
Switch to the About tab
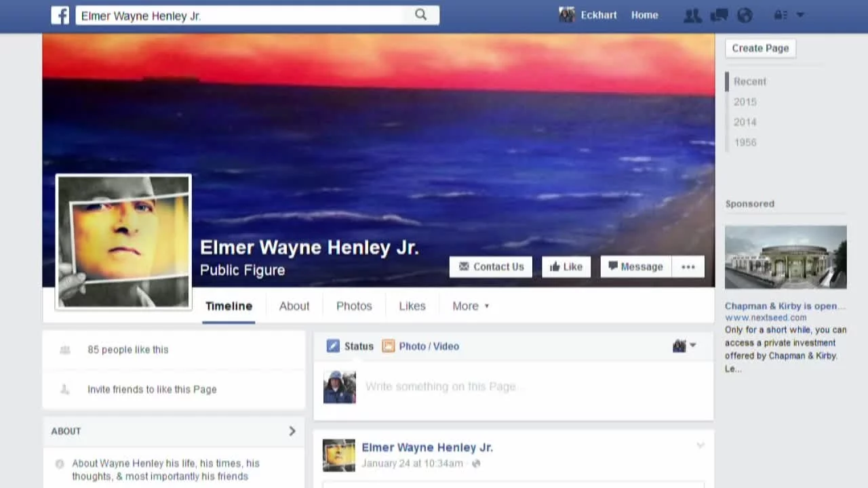coord(294,306)
